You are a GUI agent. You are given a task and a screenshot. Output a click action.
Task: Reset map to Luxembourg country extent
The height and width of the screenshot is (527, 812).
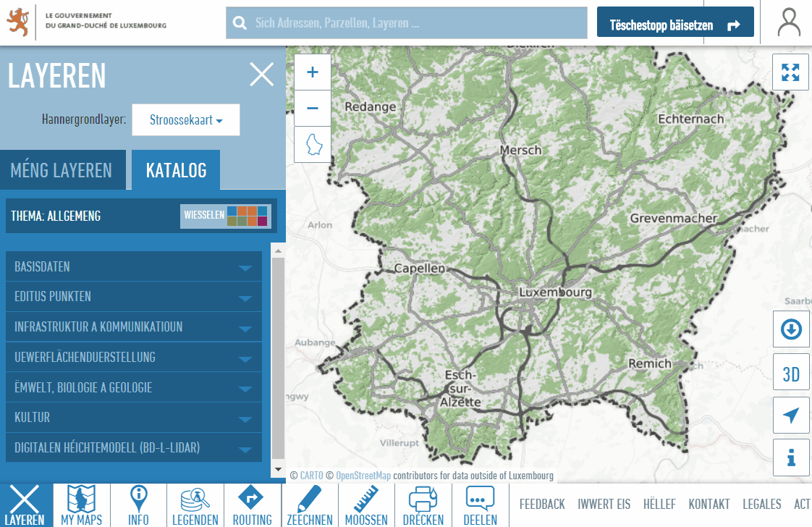(x=313, y=144)
